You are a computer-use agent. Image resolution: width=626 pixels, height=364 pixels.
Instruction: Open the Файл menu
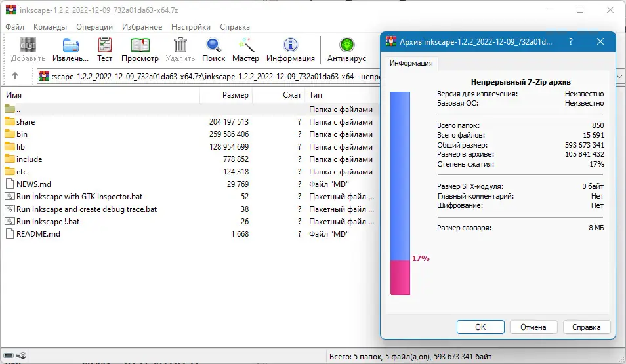(15, 27)
